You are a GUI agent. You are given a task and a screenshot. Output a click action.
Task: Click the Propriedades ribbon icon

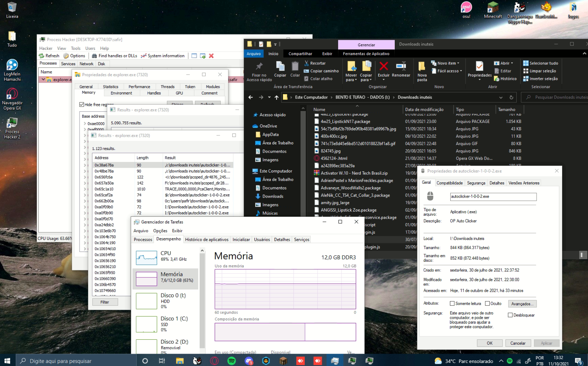coord(479,66)
